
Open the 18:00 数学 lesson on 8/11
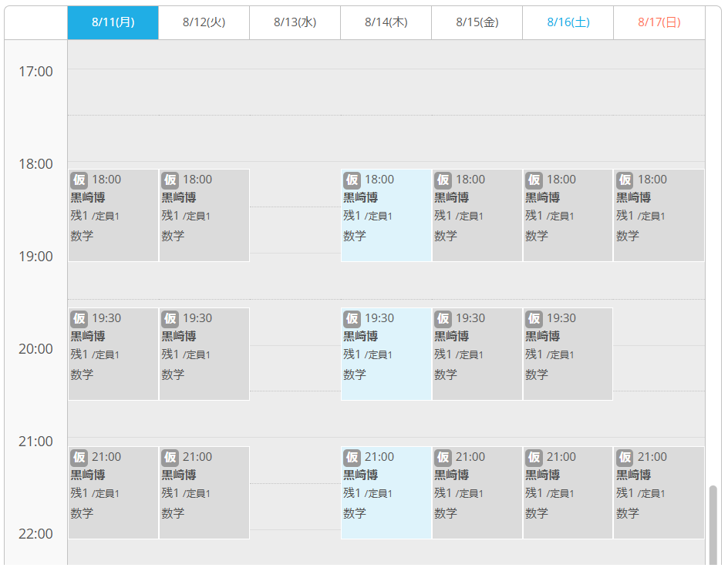[113, 215]
